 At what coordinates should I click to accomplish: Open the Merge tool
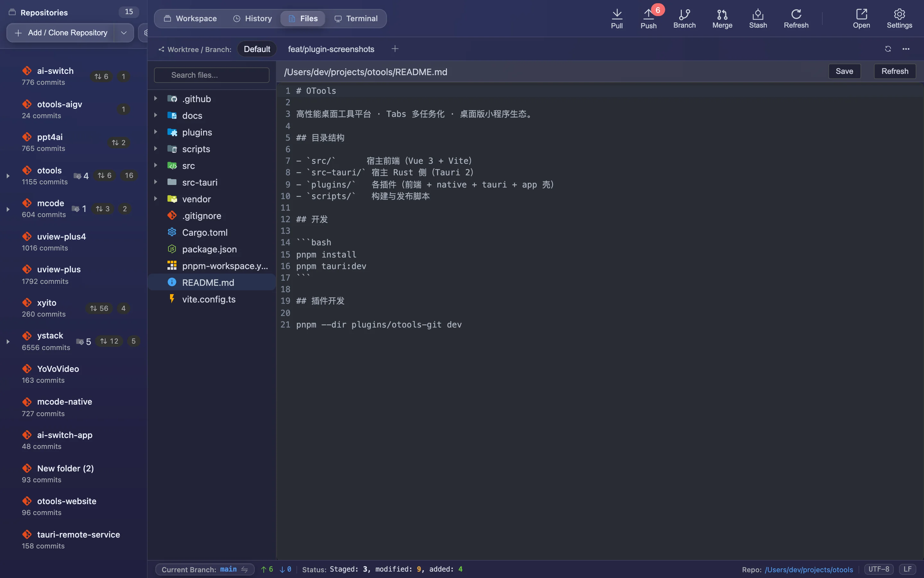coord(722,18)
